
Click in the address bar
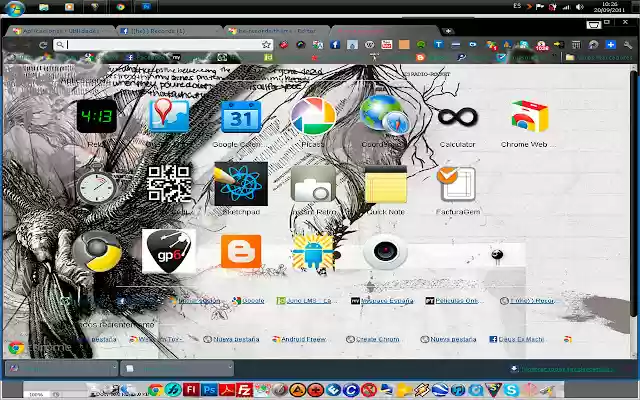coord(163,44)
